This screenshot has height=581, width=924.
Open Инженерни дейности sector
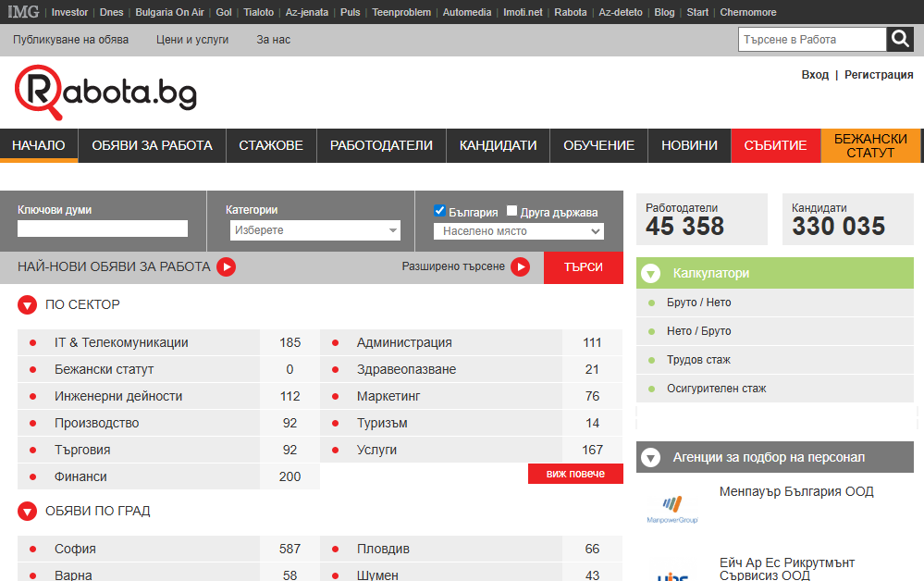click(118, 397)
